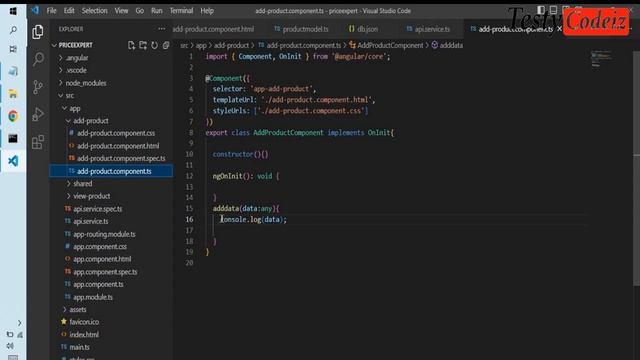Open the Run menu
The width and height of the screenshot is (640, 360).
tap(157, 11)
